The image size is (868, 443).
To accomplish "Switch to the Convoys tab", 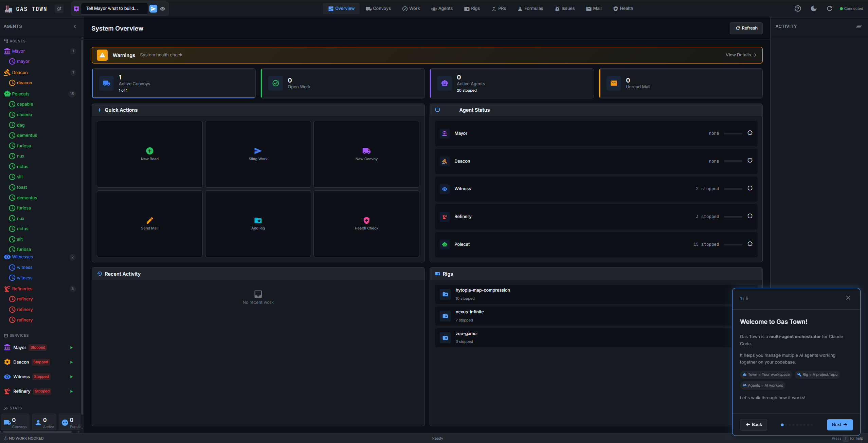I will (378, 8).
